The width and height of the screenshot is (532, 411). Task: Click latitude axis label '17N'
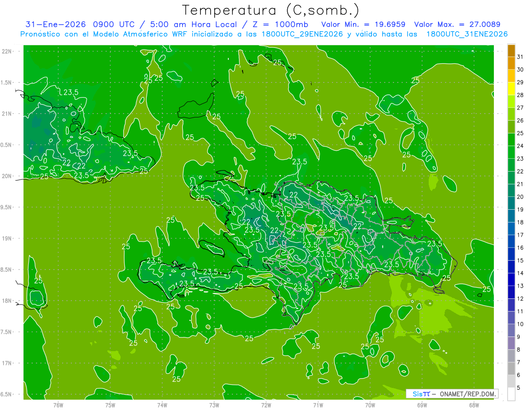[7, 363]
